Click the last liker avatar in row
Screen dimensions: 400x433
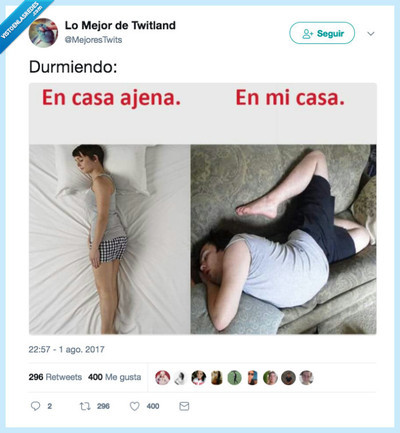pos(306,378)
